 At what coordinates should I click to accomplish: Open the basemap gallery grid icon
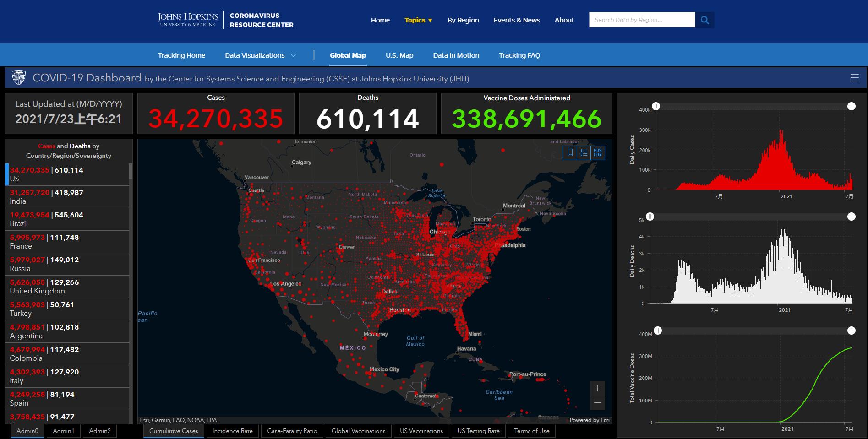pos(598,153)
